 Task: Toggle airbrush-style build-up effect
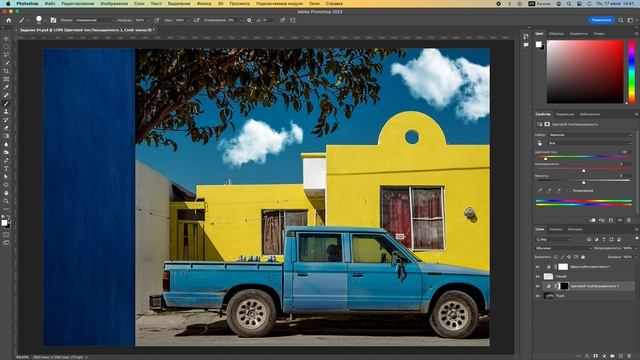coord(197,20)
